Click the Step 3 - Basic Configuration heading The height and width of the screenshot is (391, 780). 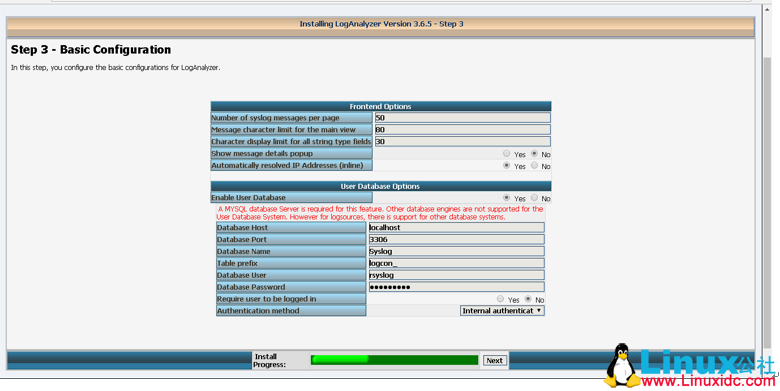[x=91, y=50]
